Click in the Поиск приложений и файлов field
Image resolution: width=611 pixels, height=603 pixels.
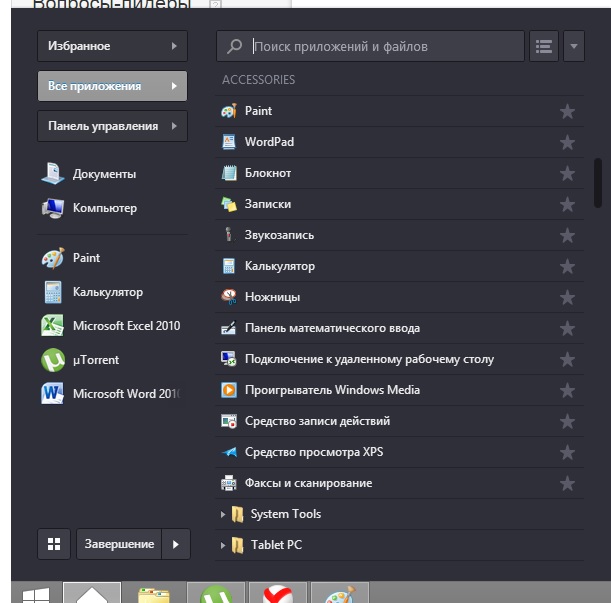tap(370, 46)
